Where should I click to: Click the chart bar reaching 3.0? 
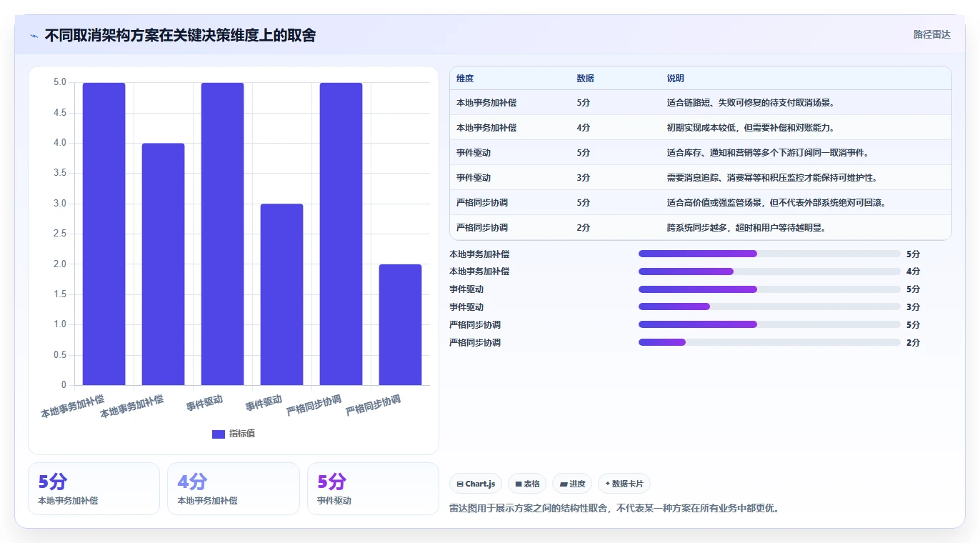pos(281,294)
